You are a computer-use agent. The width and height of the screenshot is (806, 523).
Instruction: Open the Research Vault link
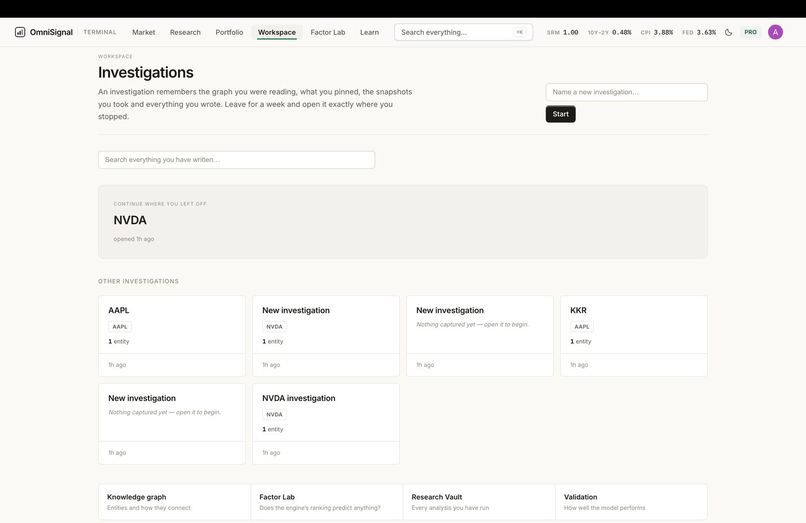click(479, 502)
